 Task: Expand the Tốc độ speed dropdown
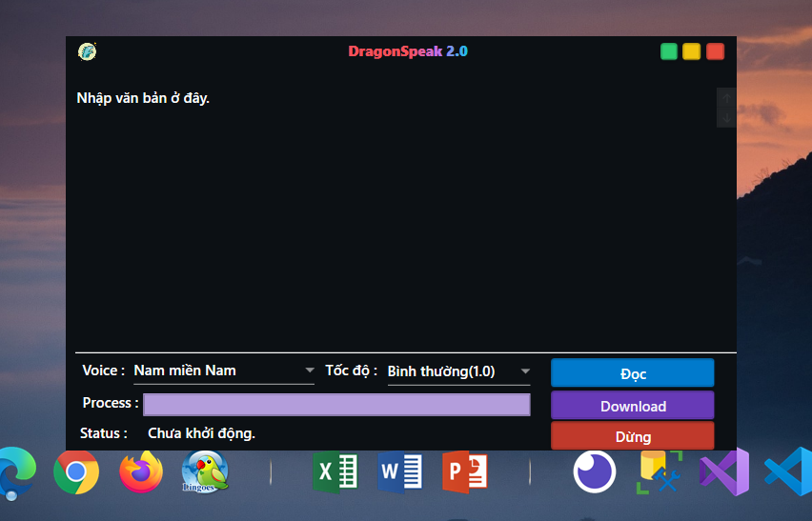coord(458,371)
